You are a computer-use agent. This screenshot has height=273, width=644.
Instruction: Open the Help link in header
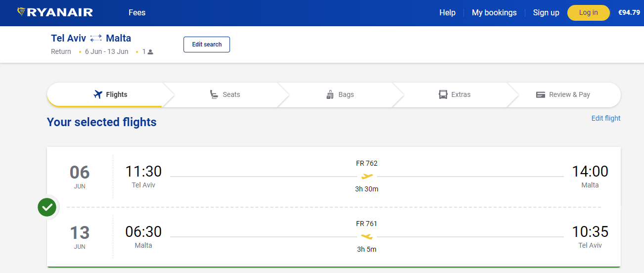[x=447, y=13]
